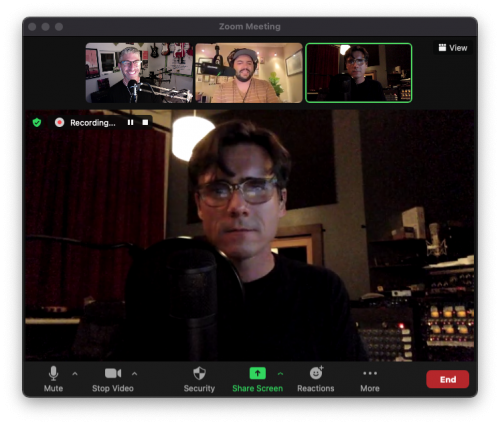500x425 pixels.
Task: Click the red recording indicator dot
Action: click(x=59, y=123)
